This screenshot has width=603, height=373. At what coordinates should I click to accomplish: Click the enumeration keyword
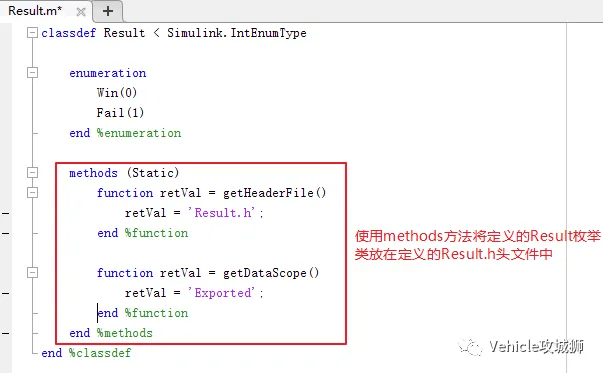click(x=108, y=73)
